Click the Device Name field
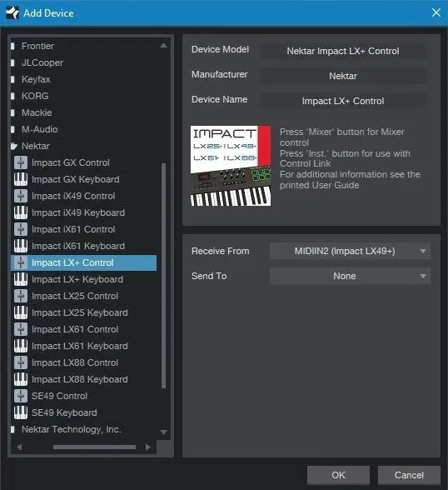Image resolution: width=448 pixels, height=490 pixels. (343, 101)
